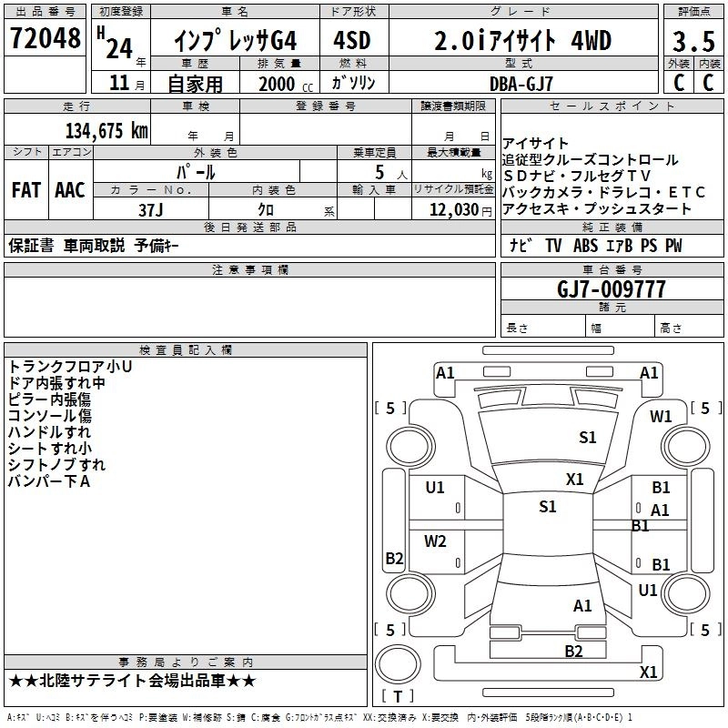Select the バンパー下A inspector note line
The width and height of the screenshot is (728, 728).
[x=49, y=480]
